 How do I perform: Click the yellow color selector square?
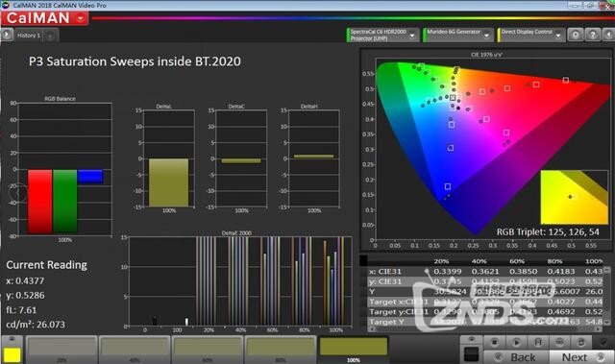[12, 355]
